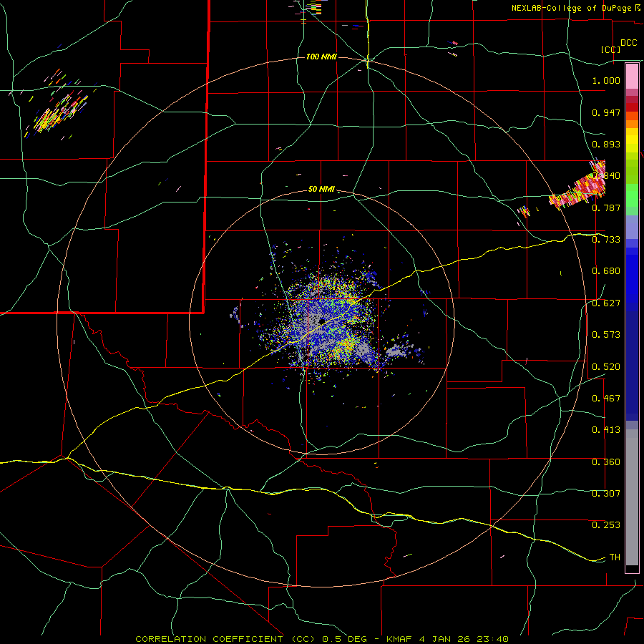The height and width of the screenshot is (644, 644).
Task: Click the 50 NMI range ring label
Action: point(321,190)
